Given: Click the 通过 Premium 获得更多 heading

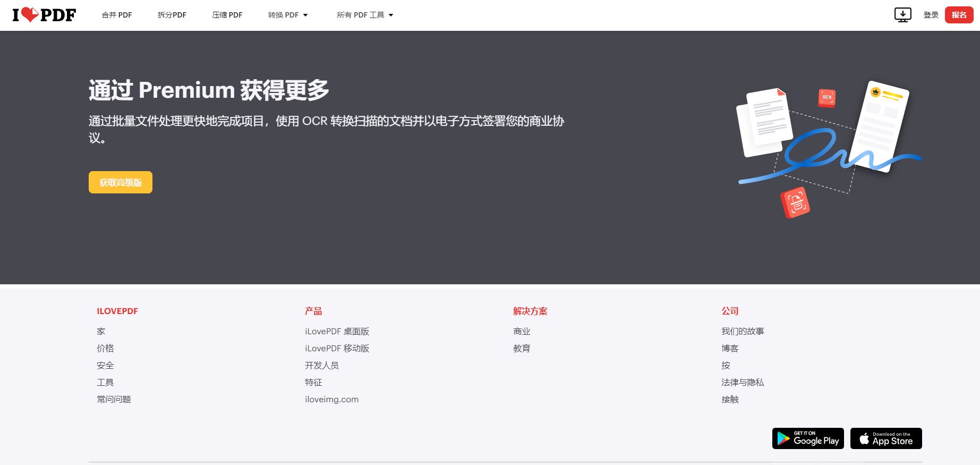Looking at the screenshot, I should pos(209,90).
